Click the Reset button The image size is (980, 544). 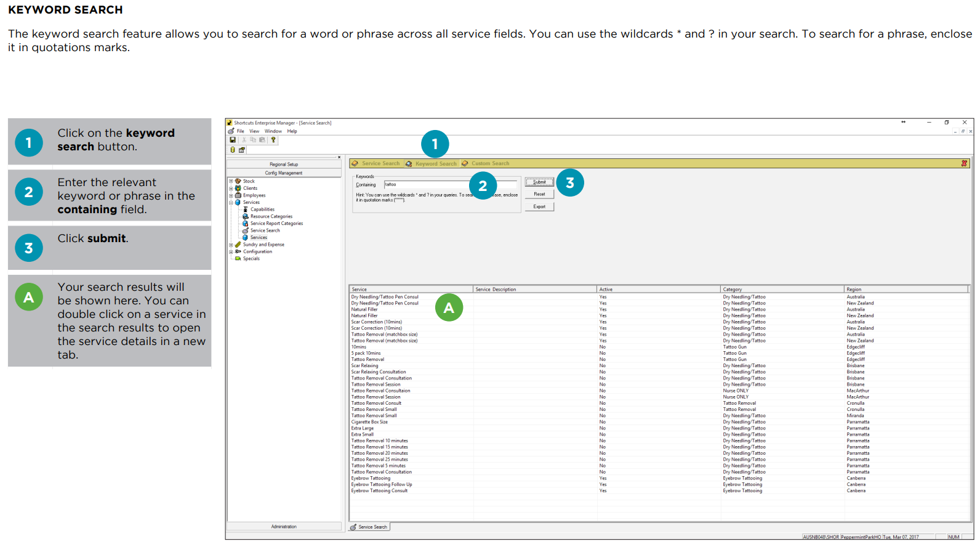[x=539, y=194]
